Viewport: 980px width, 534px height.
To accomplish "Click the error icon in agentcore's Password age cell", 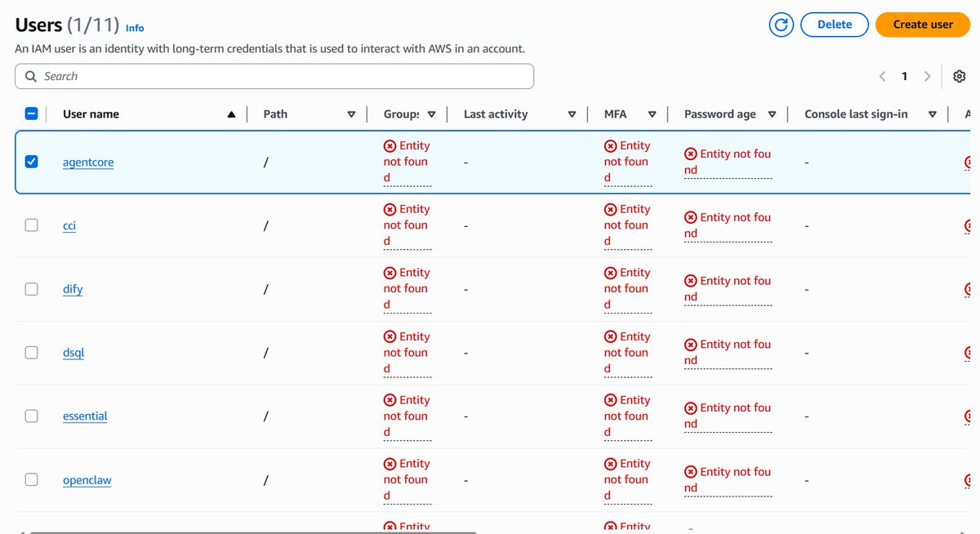I will [x=691, y=154].
